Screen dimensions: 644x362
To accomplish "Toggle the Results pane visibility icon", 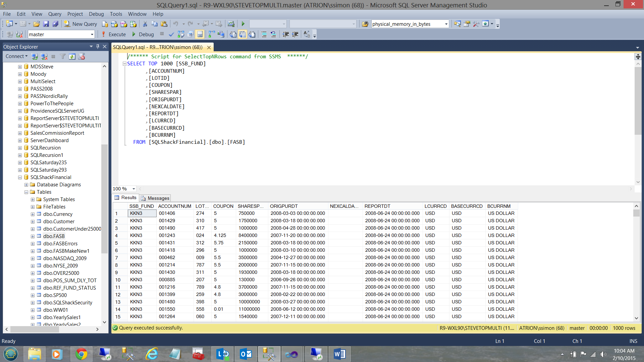I will coord(200,34).
